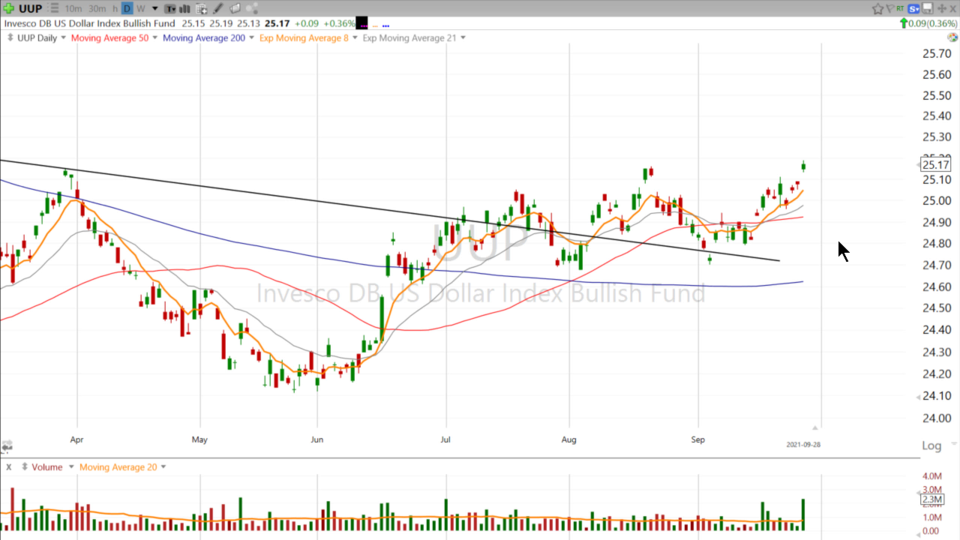Click the 25.17 current price label on axis

pos(935,165)
